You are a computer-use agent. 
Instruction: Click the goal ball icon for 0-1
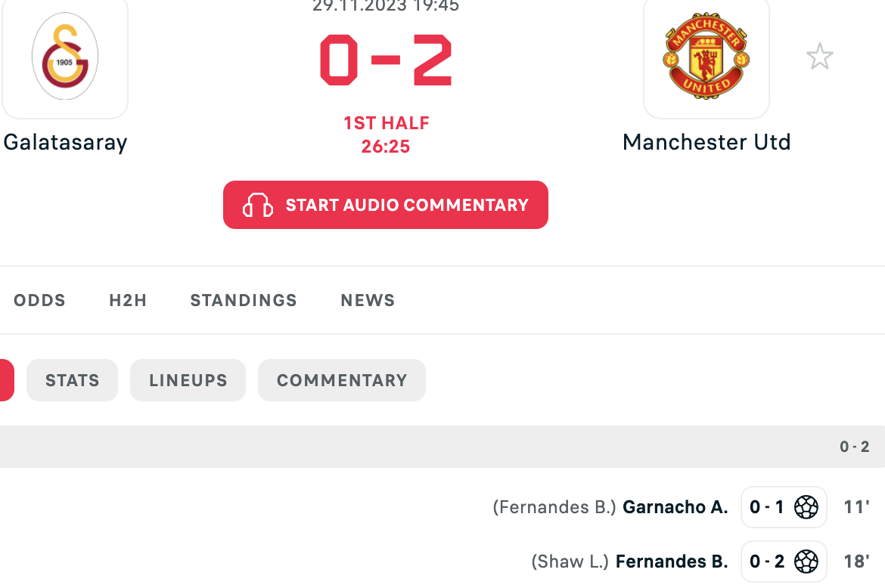click(x=806, y=507)
